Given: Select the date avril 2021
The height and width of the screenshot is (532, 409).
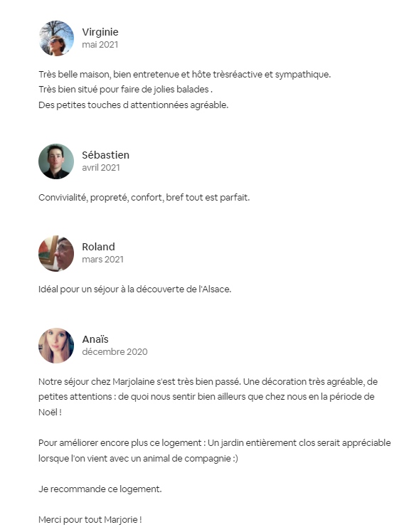Looking at the screenshot, I should click(101, 168).
